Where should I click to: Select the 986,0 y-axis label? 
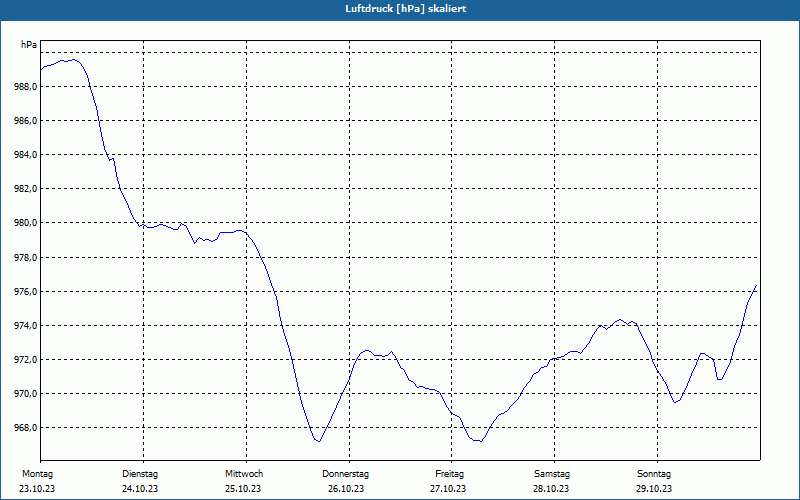pyautogui.click(x=25, y=121)
